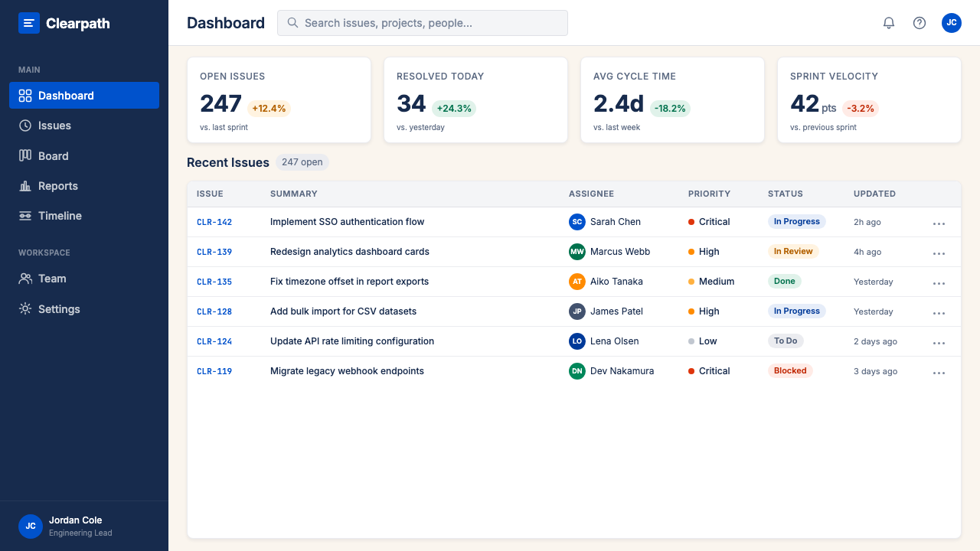
Task: Click Marcus Webb's MW avatar
Action: (x=577, y=252)
